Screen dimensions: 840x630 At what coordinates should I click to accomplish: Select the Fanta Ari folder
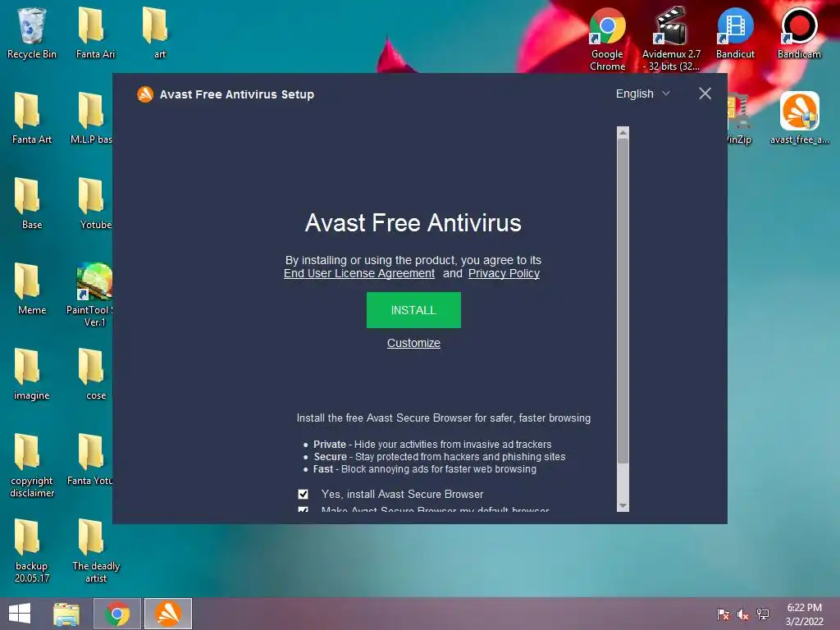[95, 33]
